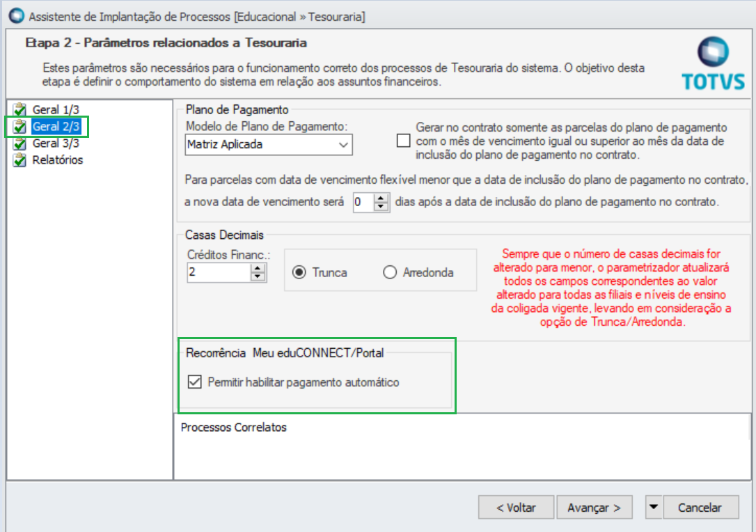
Task: Toggle 'Permitir habilitar pagamento automático'
Action: (195, 382)
